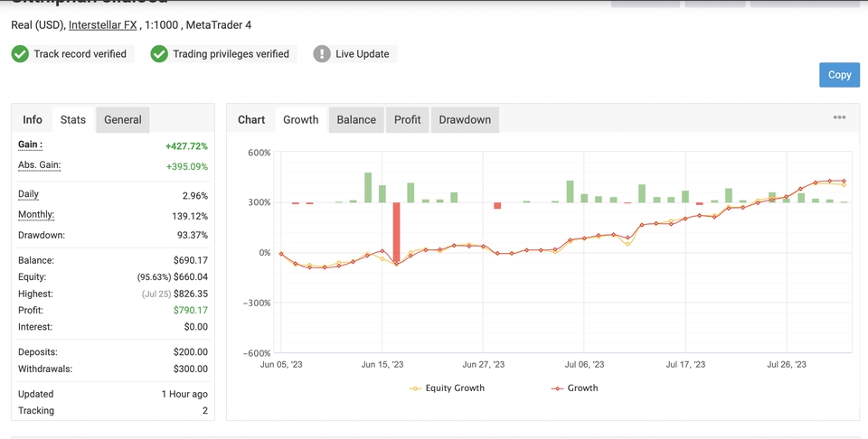Open the chart three-dots options menu

(839, 117)
